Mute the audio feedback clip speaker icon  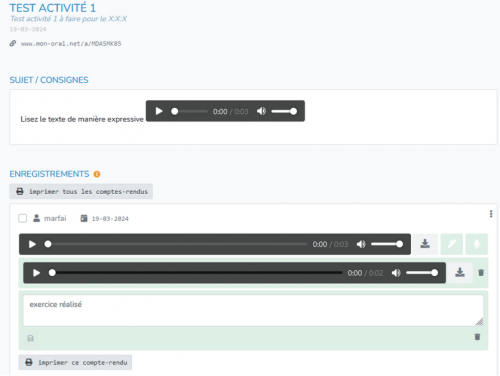396,273
